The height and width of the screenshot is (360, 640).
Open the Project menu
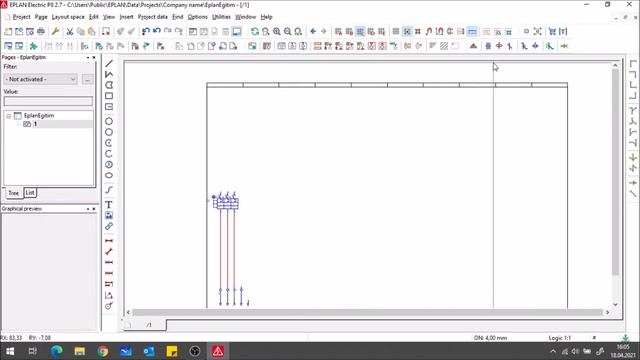21,17
